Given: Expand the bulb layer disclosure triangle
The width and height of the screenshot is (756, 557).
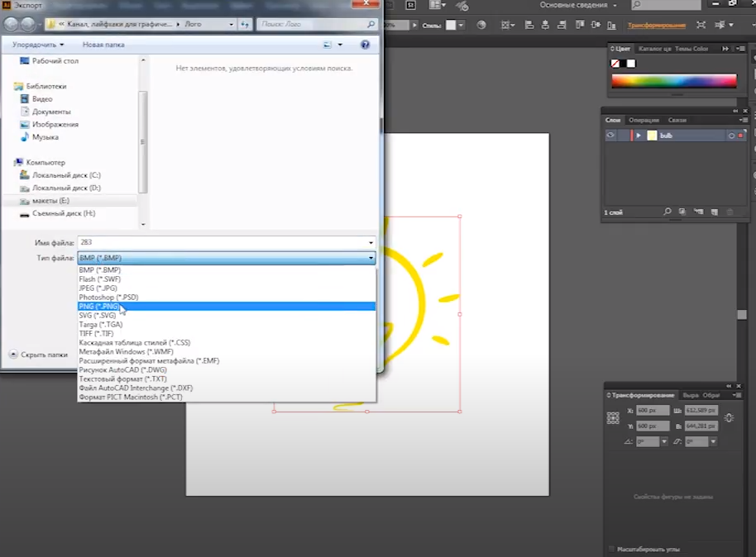Looking at the screenshot, I should point(639,136).
